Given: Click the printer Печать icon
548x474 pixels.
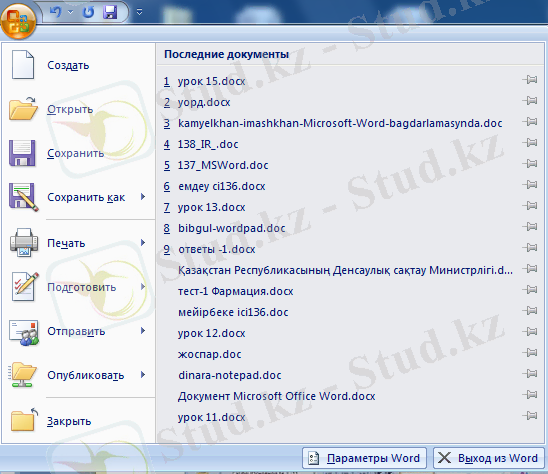Looking at the screenshot, I should click(24, 243).
